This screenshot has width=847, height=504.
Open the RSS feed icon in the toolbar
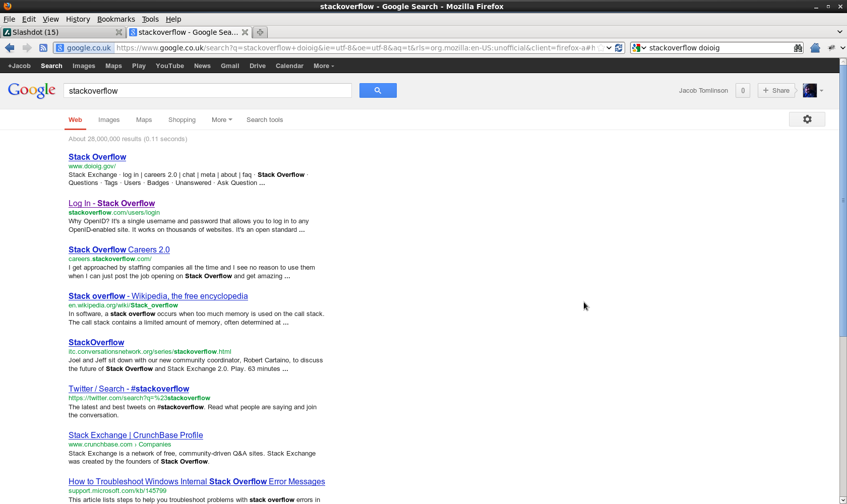click(x=43, y=47)
